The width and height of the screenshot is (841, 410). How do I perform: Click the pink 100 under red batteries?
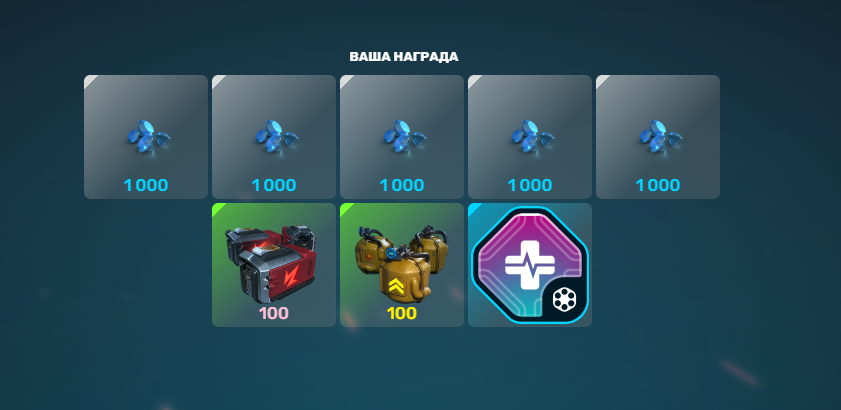click(x=274, y=313)
